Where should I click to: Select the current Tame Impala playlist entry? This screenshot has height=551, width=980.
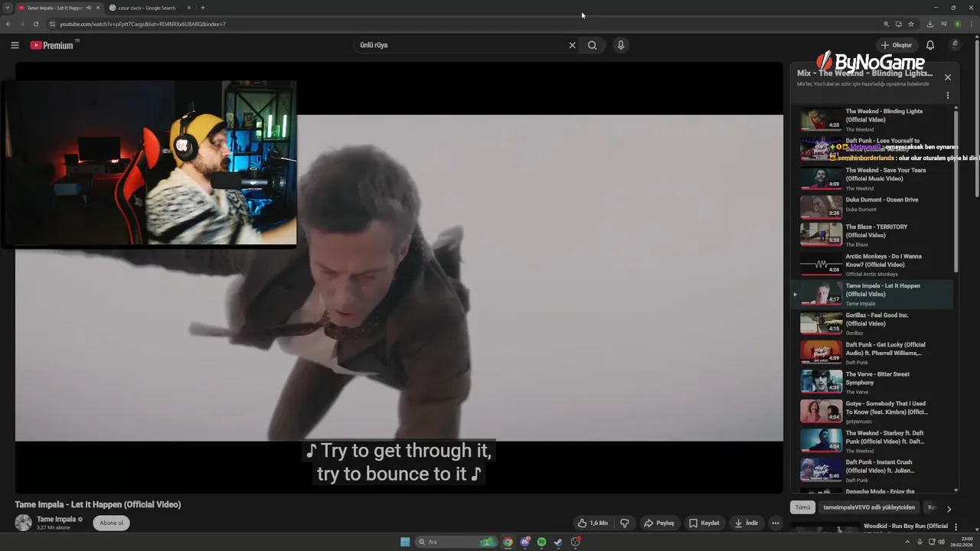(872, 295)
